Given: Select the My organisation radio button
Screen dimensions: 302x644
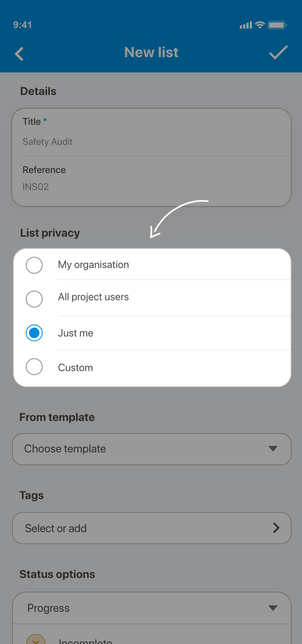Looking at the screenshot, I should (x=34, y=265).
